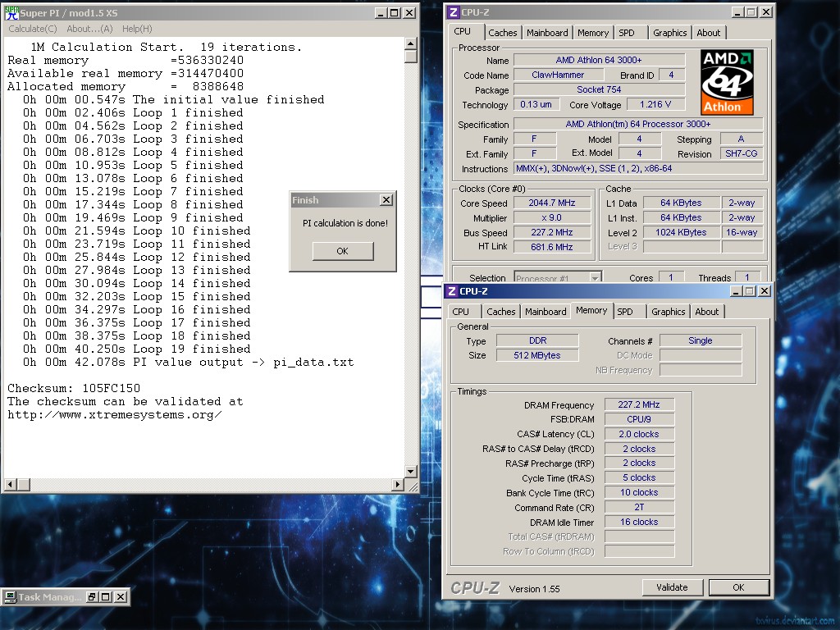
Task: Minimize the Super PI window
Action: 381,13
